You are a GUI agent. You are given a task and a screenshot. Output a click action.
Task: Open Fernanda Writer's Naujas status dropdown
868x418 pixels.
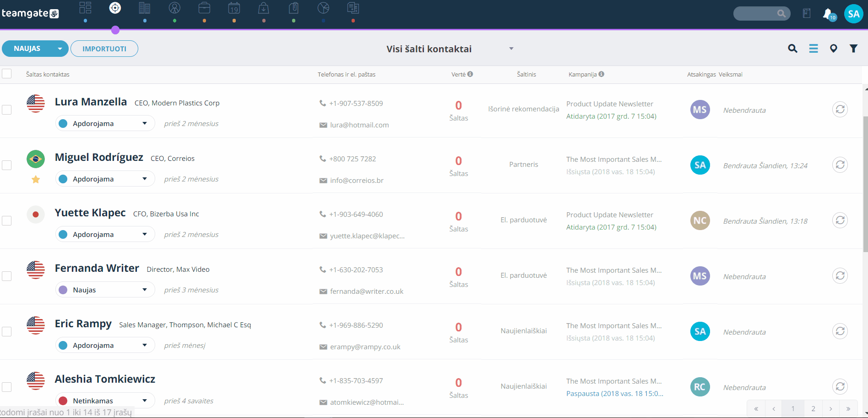pos(105,290)
